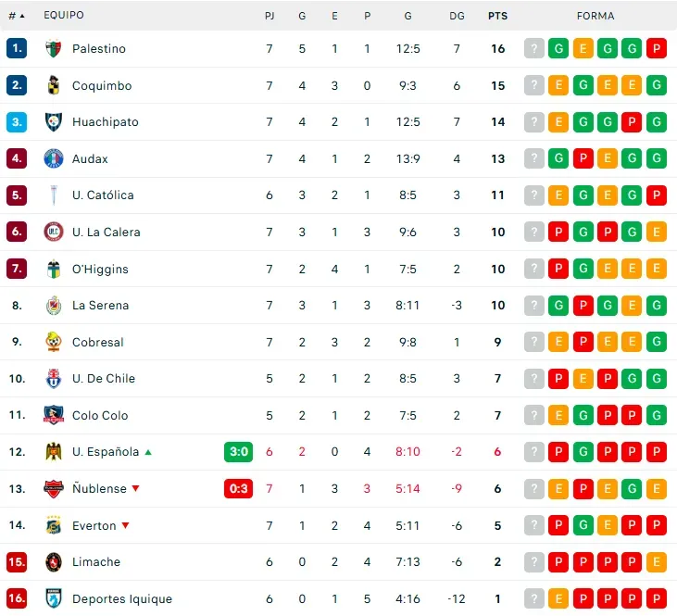The image size is (677, 616).
Task: Click the Limache club crest icon
Action: point(53,562)
